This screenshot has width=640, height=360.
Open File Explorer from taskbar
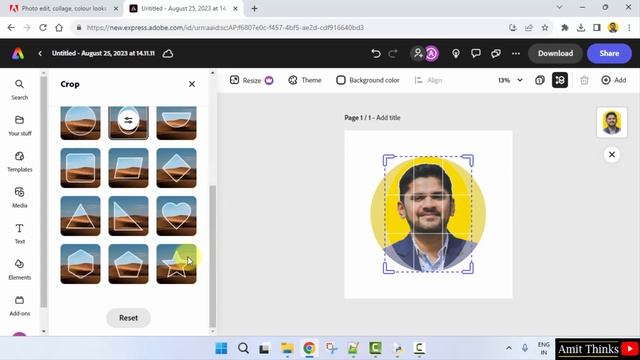287,349
